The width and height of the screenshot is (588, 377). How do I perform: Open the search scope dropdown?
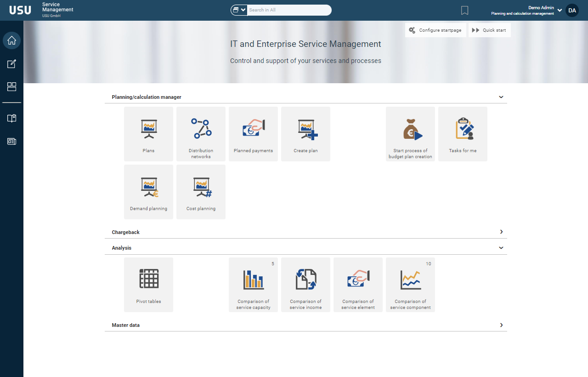239,10
